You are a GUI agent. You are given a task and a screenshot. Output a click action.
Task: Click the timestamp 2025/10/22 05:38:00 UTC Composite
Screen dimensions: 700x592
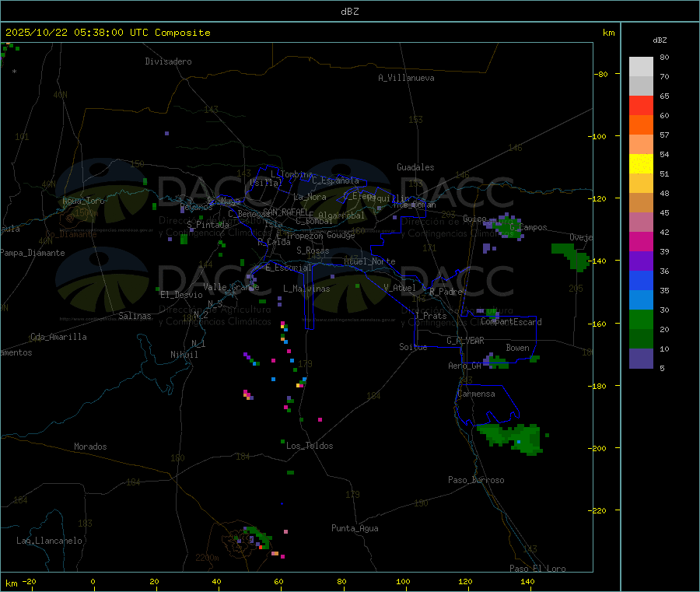(107, 33)
